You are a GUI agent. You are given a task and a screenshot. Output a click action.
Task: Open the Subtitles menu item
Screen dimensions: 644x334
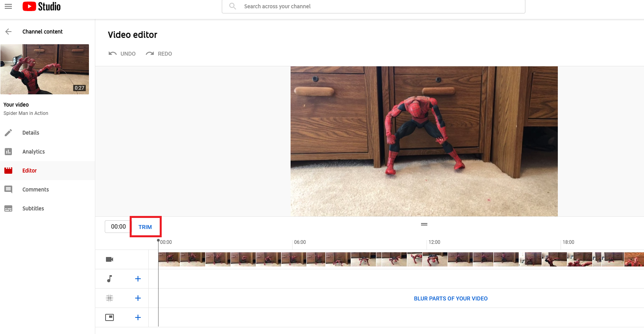tap(33, 208)
